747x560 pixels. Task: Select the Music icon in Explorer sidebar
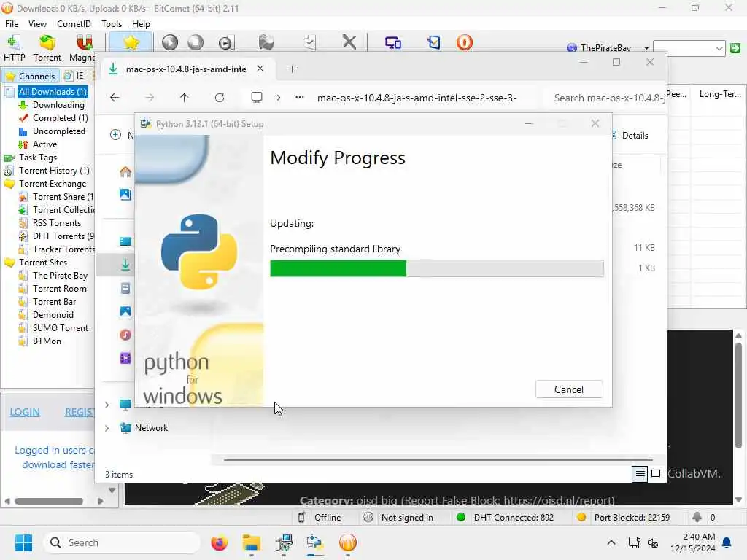point(125,335)
